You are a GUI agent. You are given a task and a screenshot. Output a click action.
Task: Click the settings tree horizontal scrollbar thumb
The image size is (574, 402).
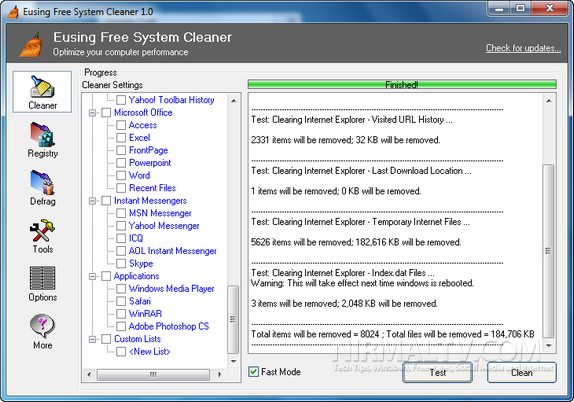pyautogui.click(x=153, y=374)
